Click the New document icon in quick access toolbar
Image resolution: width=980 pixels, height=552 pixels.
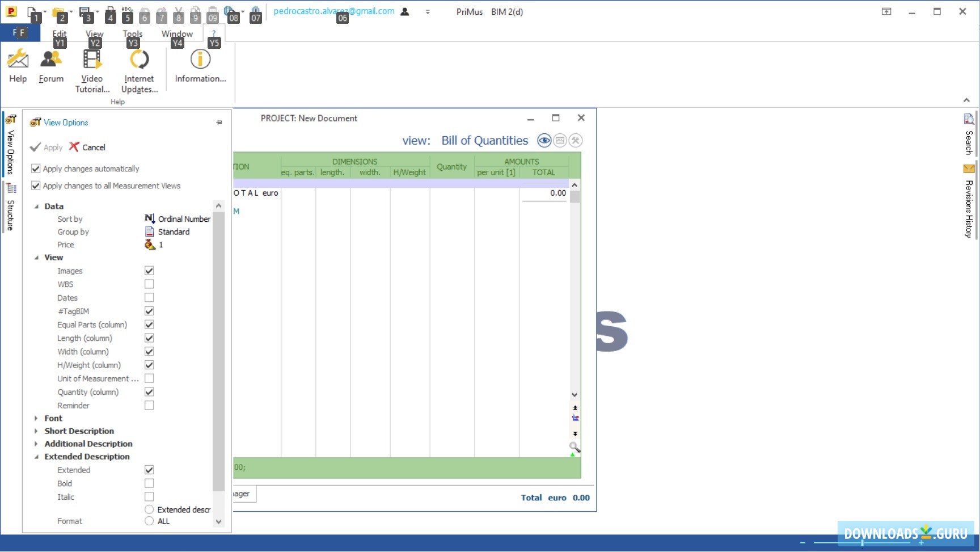[x=32, y=11]
